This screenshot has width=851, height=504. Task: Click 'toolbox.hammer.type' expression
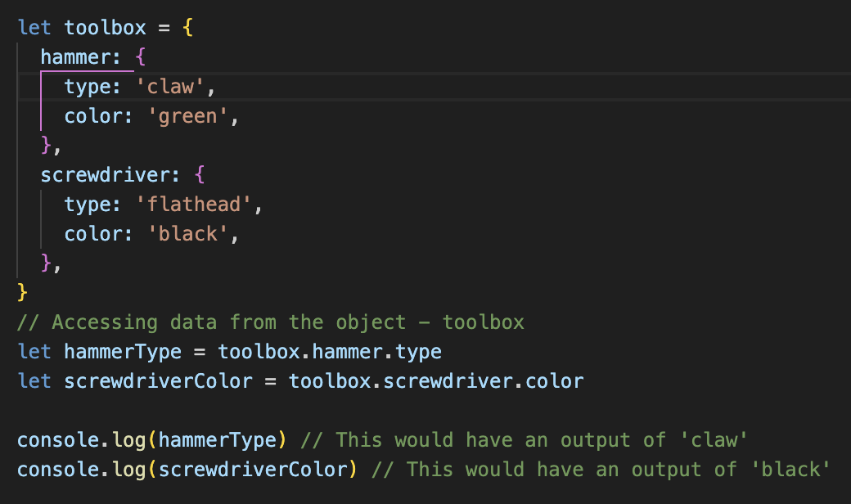[330, 352]
